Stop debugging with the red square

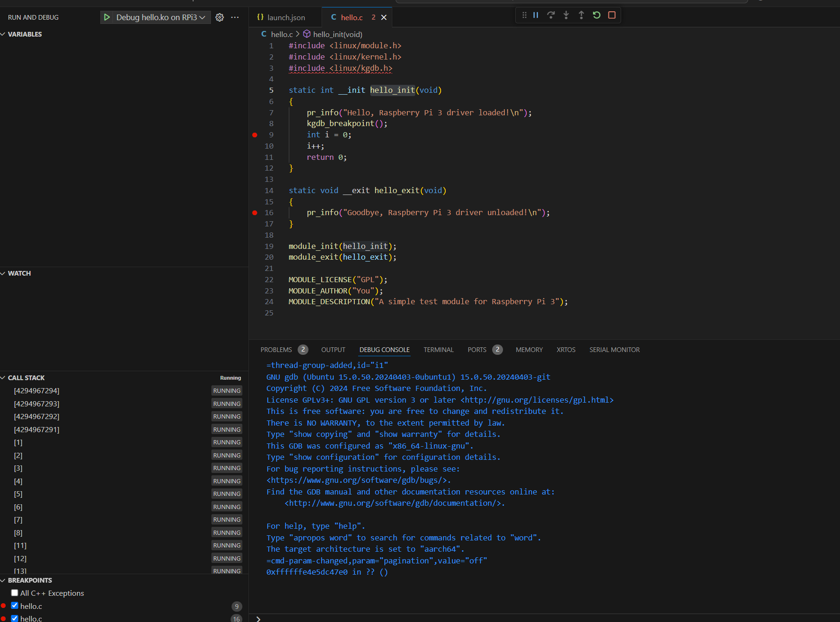click(611, 15)
